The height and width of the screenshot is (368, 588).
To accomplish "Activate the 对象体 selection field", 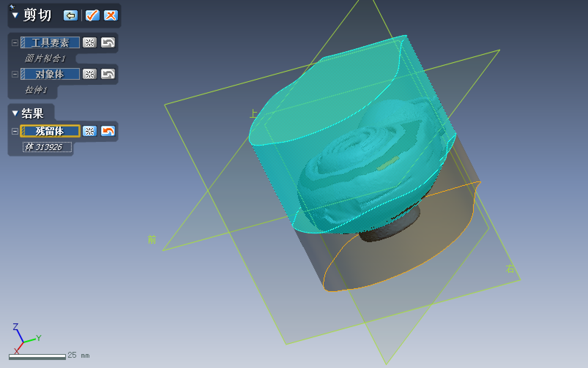I will (x=50, y=74).
